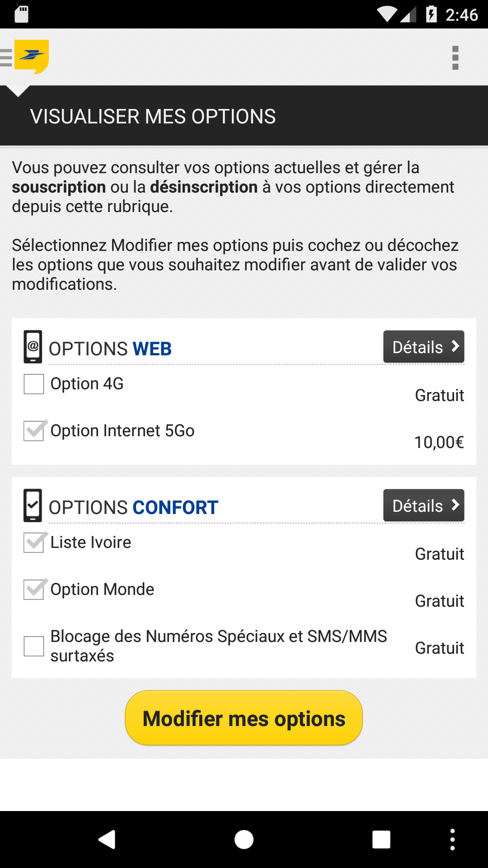Enable Blocage des Numéros Spéciaux checkbox
Screen dimensions: 488x868
pos(34,646)
